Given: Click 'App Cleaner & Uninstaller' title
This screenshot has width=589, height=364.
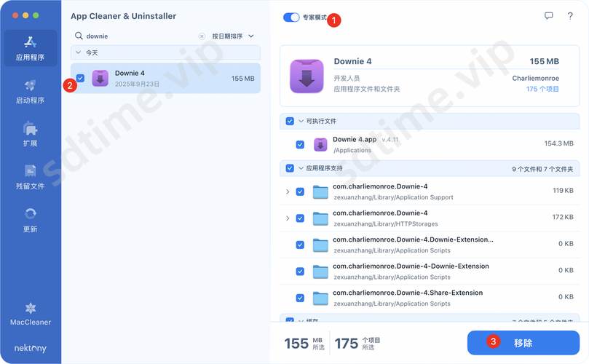Looking at the screenshot, I should 123,16.
